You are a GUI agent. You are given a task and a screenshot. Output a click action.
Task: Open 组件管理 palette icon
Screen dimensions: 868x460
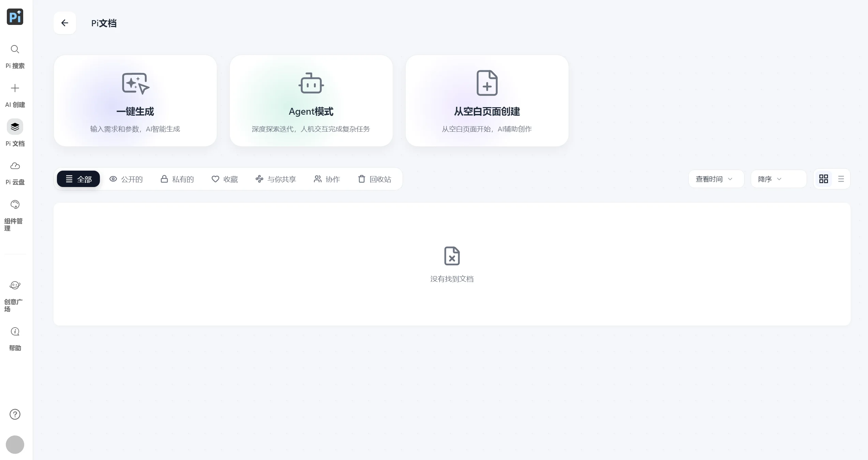(x=15, y=204)
